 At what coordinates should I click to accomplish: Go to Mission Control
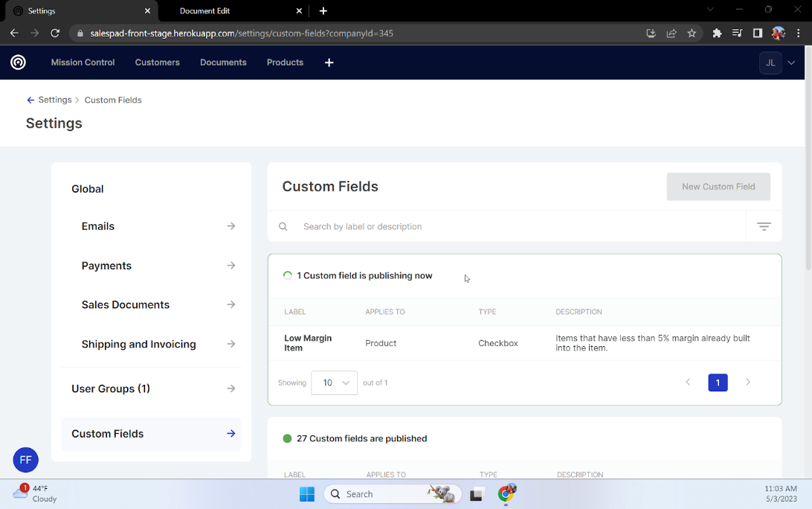[83, 63]
